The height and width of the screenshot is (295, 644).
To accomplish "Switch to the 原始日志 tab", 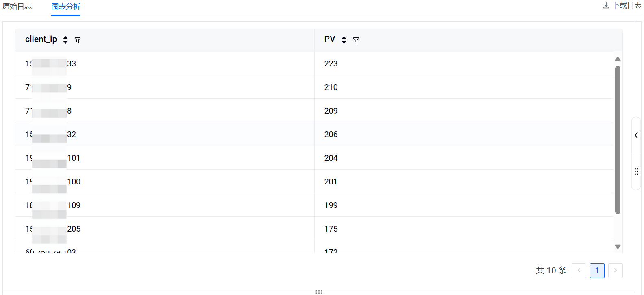I will point(17,7).
